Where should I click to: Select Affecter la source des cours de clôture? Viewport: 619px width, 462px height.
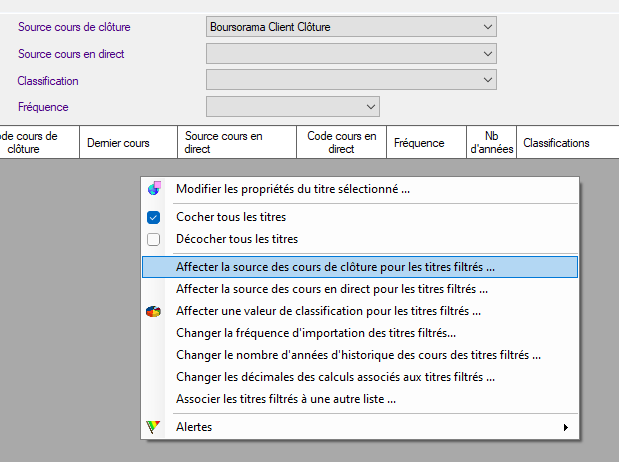pyautogui.click(x=335, y=267)
